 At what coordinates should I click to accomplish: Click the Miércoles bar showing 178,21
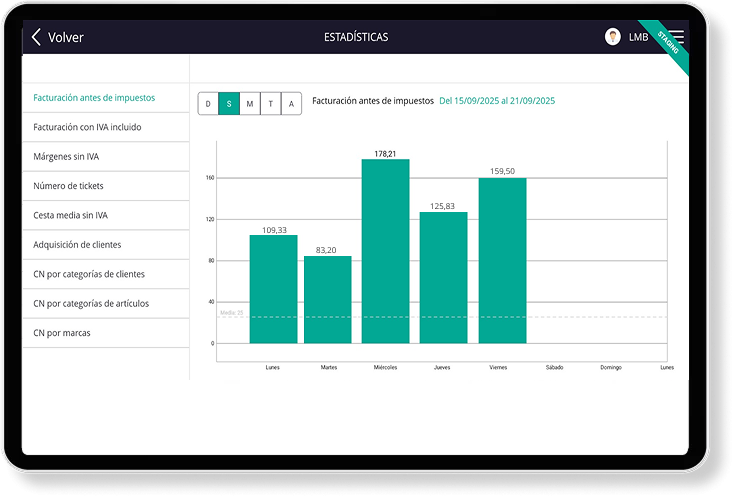coord(385,250)
